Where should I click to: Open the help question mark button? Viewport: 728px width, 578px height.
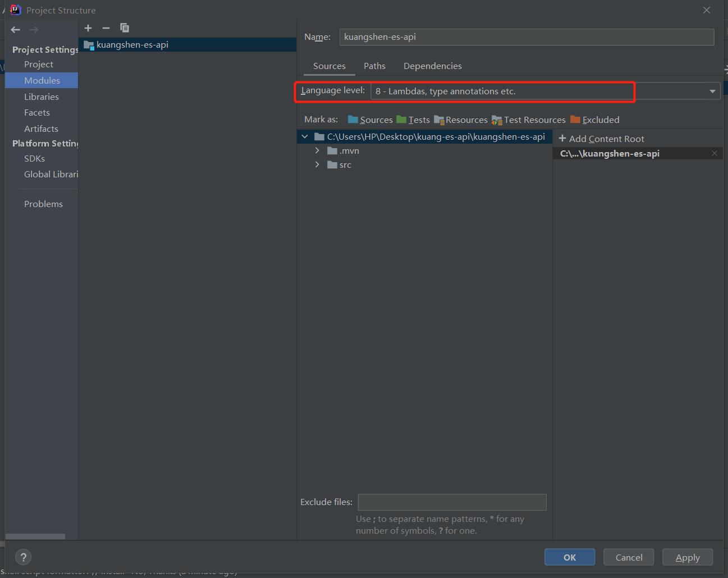tap(23, 557)
